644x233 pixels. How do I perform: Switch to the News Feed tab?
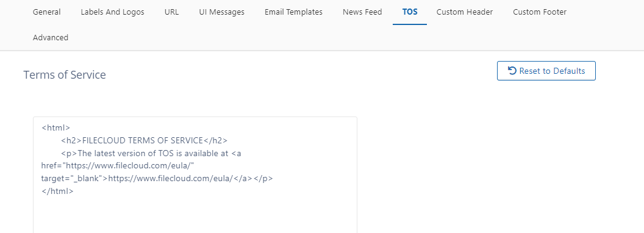(x=362, y=12)
